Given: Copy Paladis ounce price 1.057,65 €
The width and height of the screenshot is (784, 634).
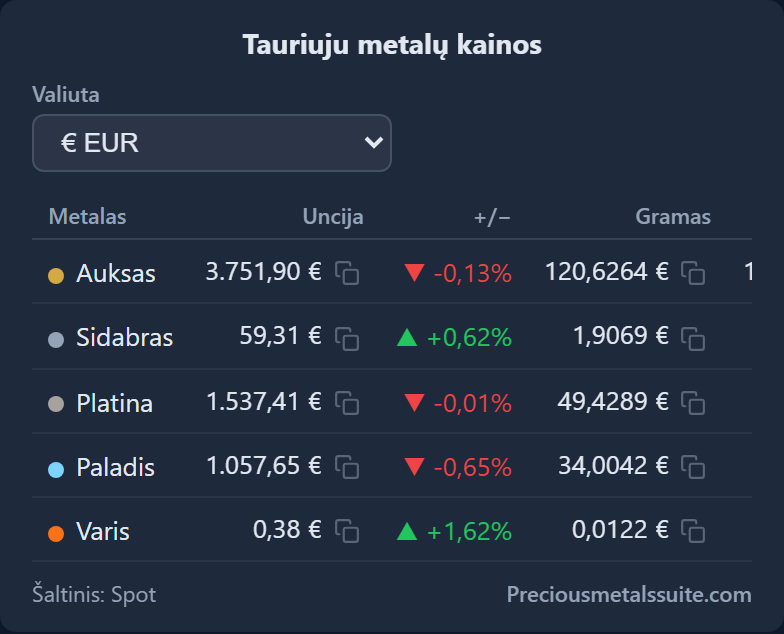Looking at the screenshot, I should tap(347, 467).
